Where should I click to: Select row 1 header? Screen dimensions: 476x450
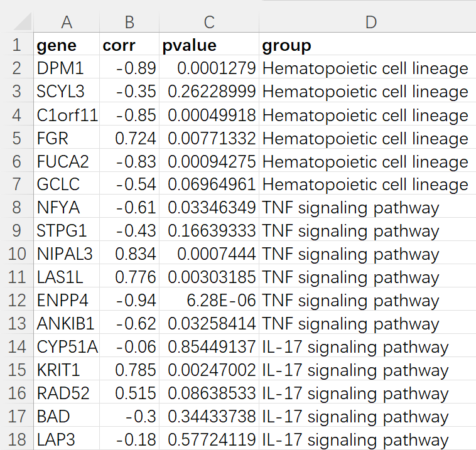click(16, 45)
